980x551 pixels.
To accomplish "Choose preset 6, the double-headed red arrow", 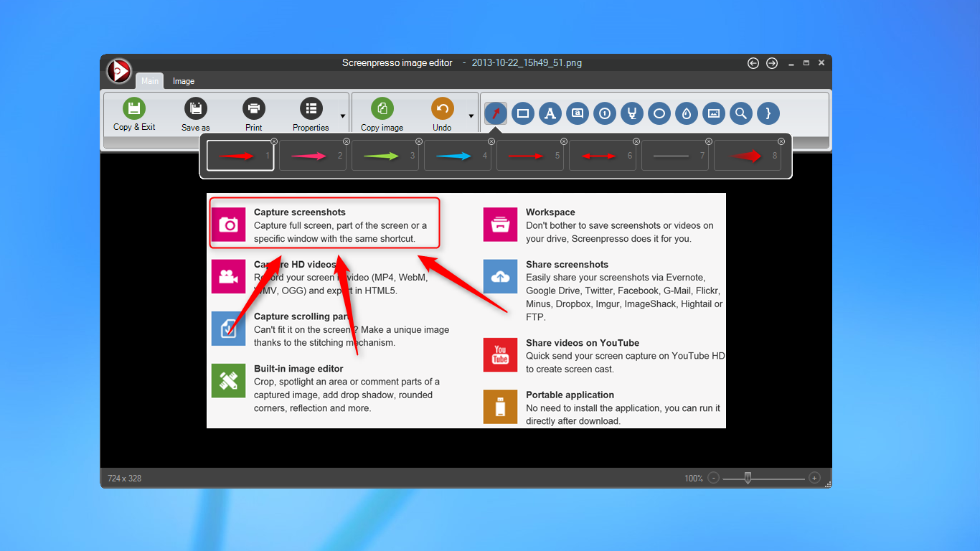I will point(603,156).
